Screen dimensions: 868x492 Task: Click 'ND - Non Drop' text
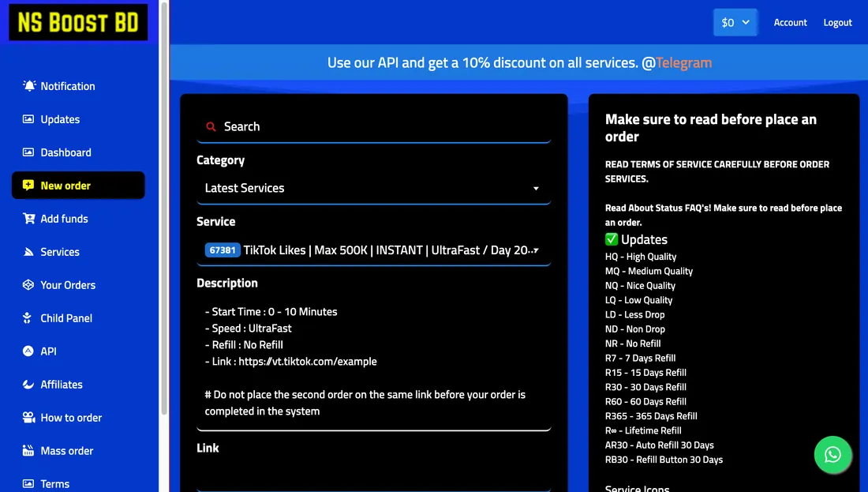(x=635, y=329)
